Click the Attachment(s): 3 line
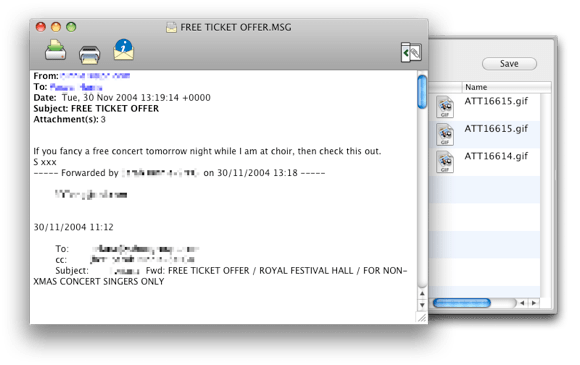 [x=70, y=119]
